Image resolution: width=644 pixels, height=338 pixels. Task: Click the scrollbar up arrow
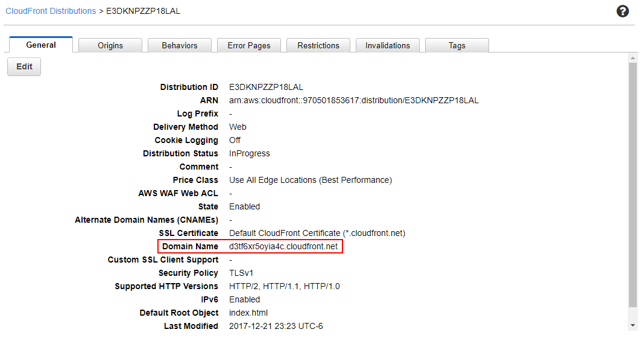[633, 58]
